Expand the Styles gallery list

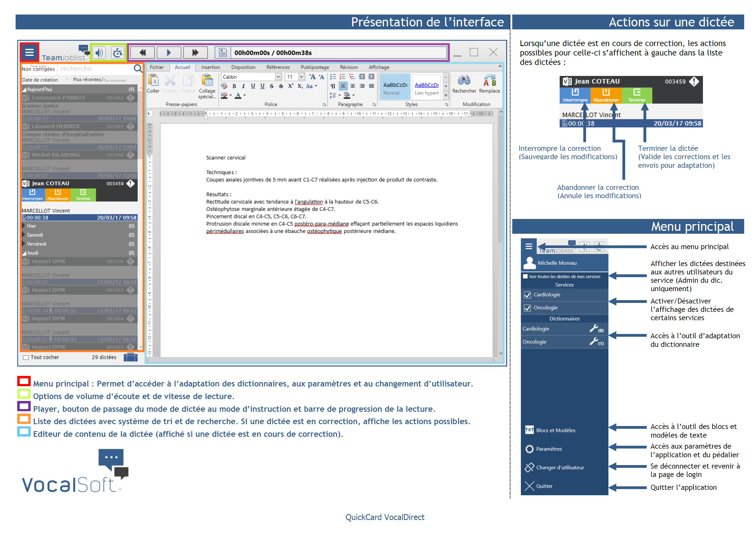(x=446, y=95)
